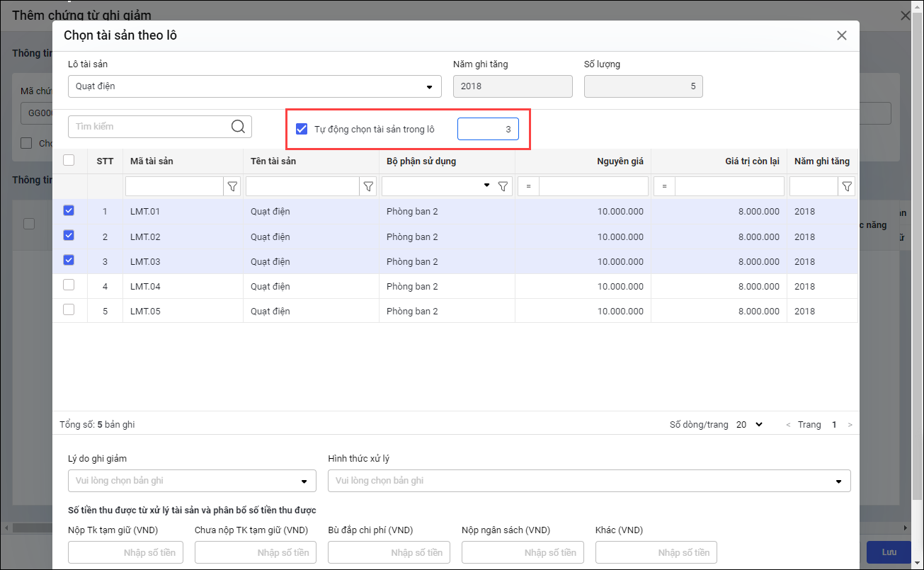The image size is (924, 570).
Task: Open the Hình thức xử lý dropdown
Action: pos(839,481)
